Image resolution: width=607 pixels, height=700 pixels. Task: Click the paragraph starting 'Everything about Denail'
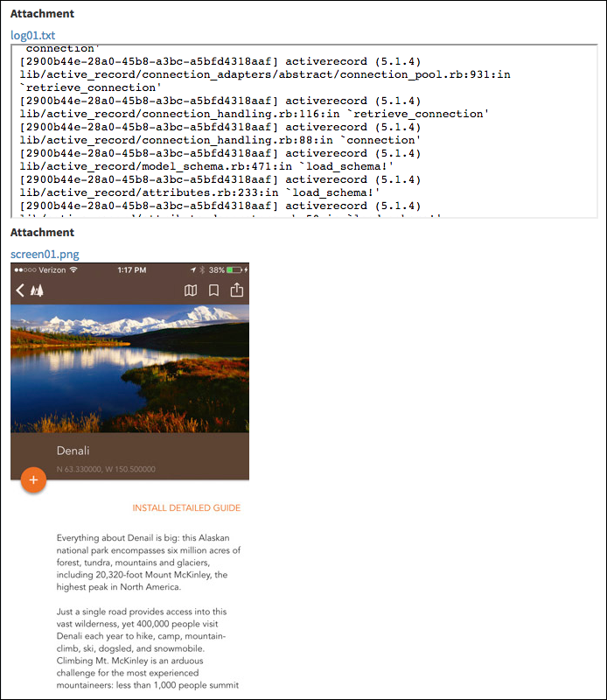[x=149, y=562]
